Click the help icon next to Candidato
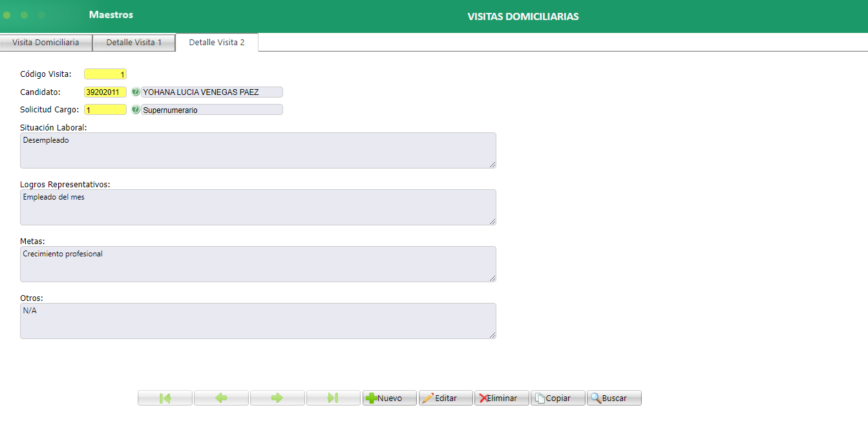Screen dimensions: 868x423 136,92
